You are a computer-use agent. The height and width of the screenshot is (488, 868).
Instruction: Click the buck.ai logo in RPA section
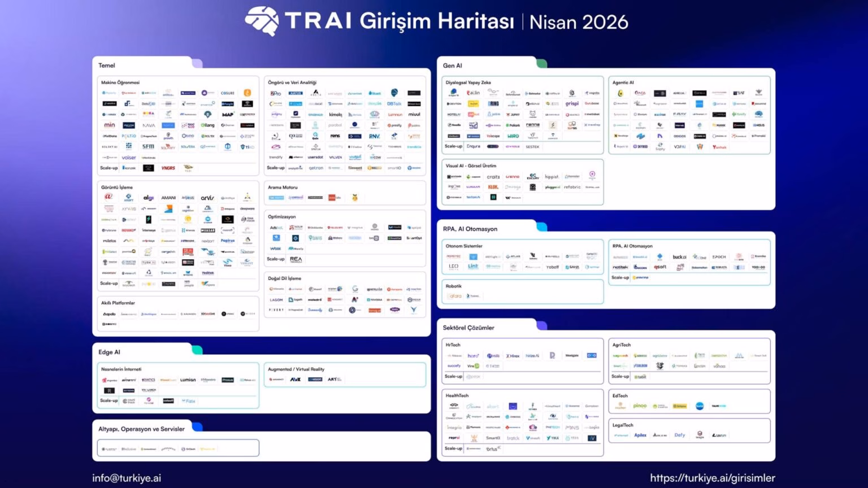pos(679,257)
